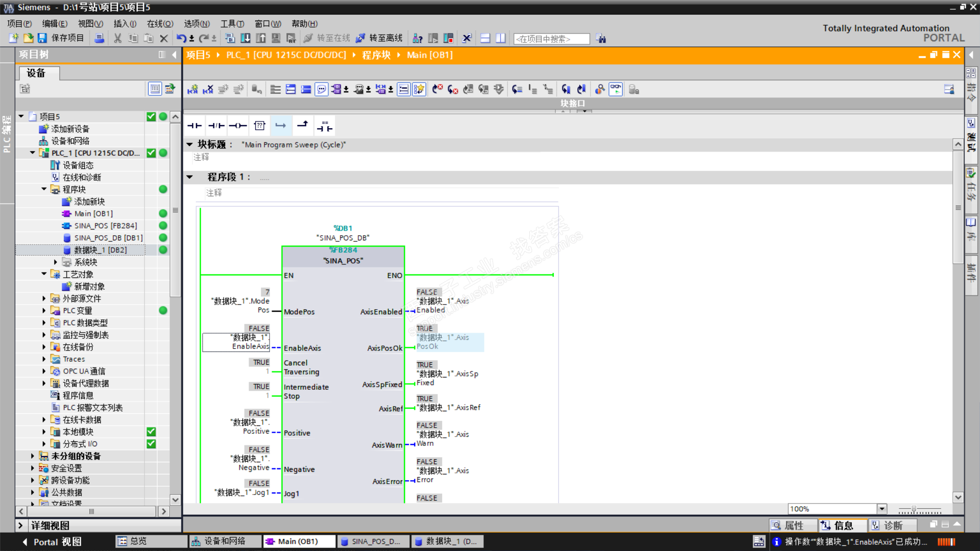Screen dimensions: 980x551
Task: Insert an output coil instruction
Action: pyautogui.click(x=238, y=126)
